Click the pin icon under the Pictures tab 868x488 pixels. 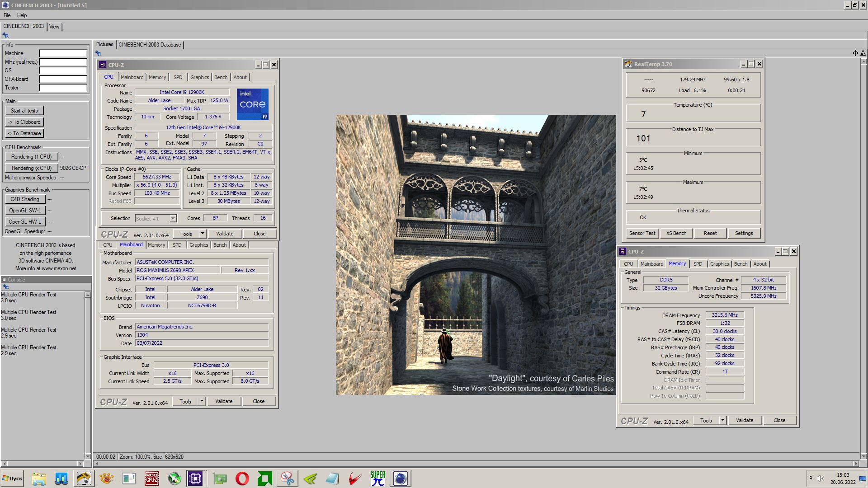point(98,53)
